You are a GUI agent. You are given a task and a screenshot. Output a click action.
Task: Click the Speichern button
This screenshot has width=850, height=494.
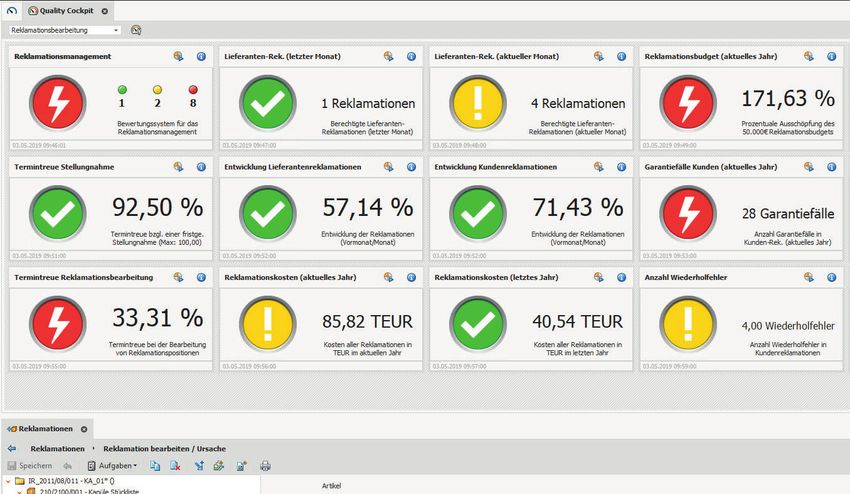tap(30, 466)
